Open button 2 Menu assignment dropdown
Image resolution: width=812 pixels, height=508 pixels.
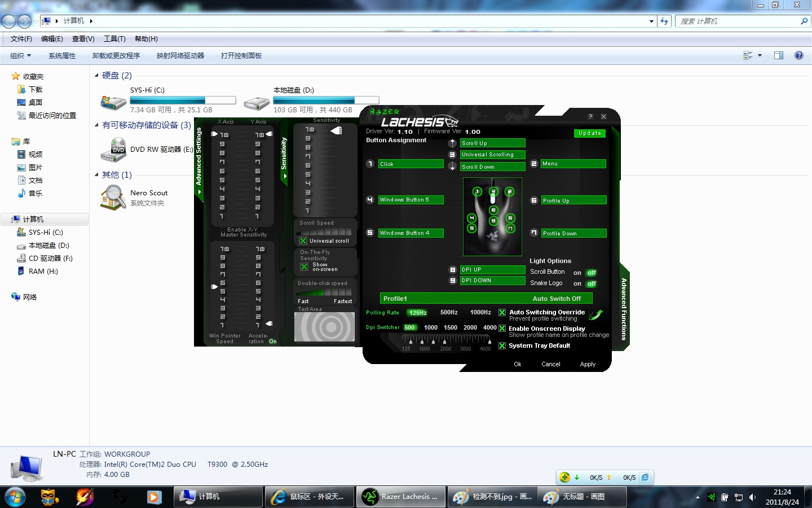coord(573,164)
